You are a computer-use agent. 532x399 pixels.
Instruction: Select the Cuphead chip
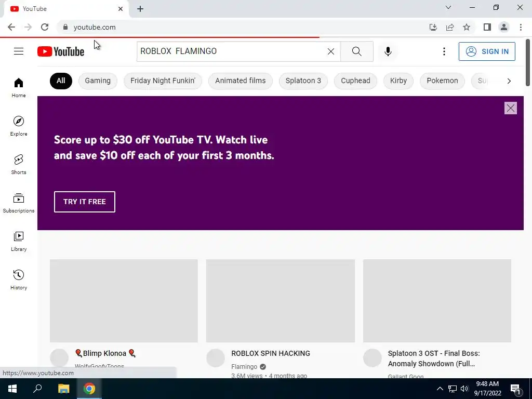click(x=355, y=81)
